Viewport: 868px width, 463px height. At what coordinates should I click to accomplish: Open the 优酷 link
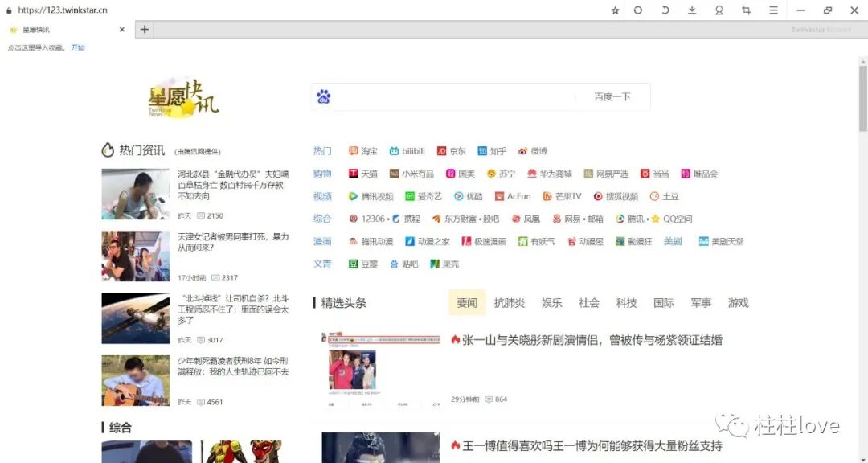pyautogui.click(x=469, y=197)
